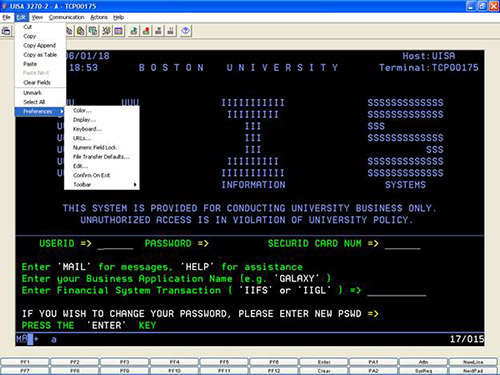Screen dimensions: 500x375
Task: Open the Actions menu
Action: tap(99, 17)
